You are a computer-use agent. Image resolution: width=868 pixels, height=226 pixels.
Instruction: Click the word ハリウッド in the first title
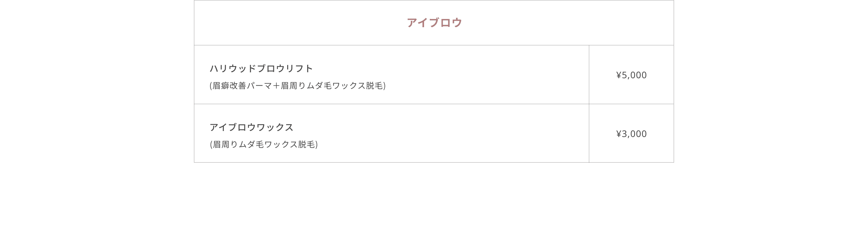coord(233,69)
